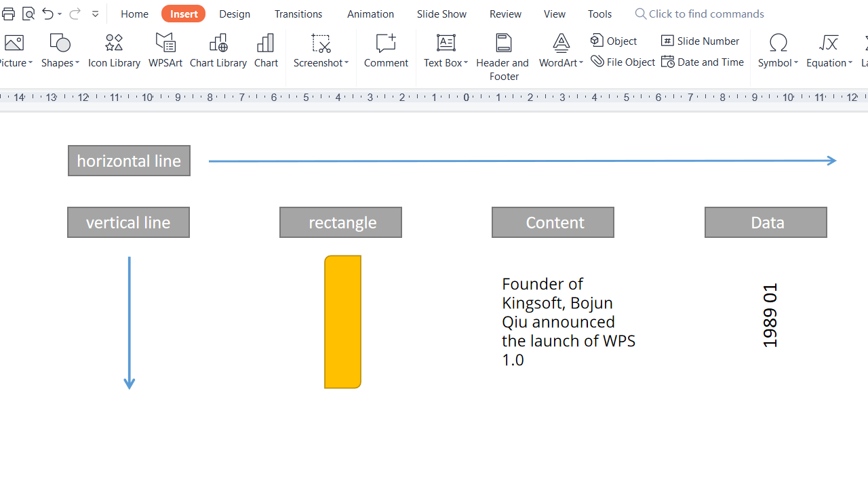868x488 pixels.
Task: Select the 'vertical line' label box
Action: coord(128,222)
